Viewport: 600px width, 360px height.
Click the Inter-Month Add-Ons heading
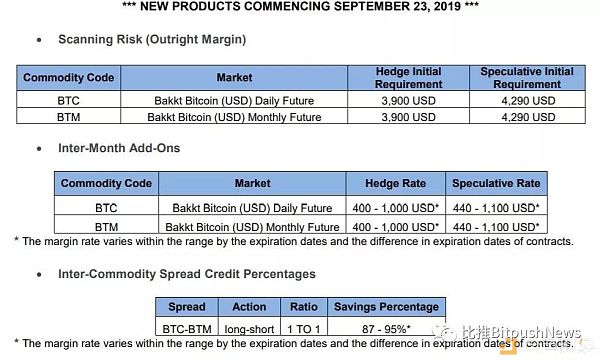(x=119, y=148)
